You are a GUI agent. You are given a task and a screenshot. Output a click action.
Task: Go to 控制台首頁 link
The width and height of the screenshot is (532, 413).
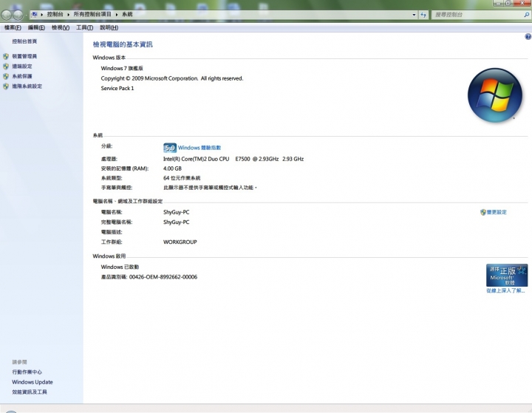pyautogui.click(x=24, y=41)
